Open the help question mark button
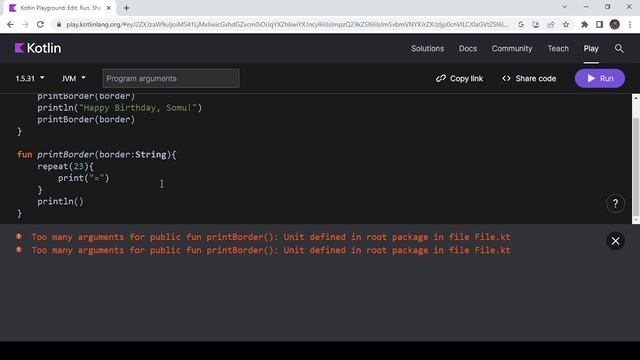The width and height of the screenshot is (640, 360). click(x=615, y=203)
